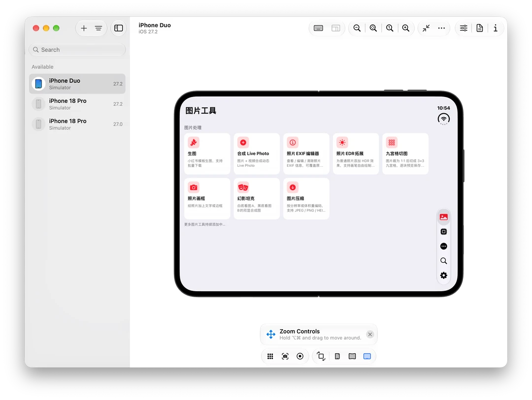Image resolution: width=532 pixels, height=400 pixels.
Task: Open the 照片画框 card
Action: click(207, 199)
